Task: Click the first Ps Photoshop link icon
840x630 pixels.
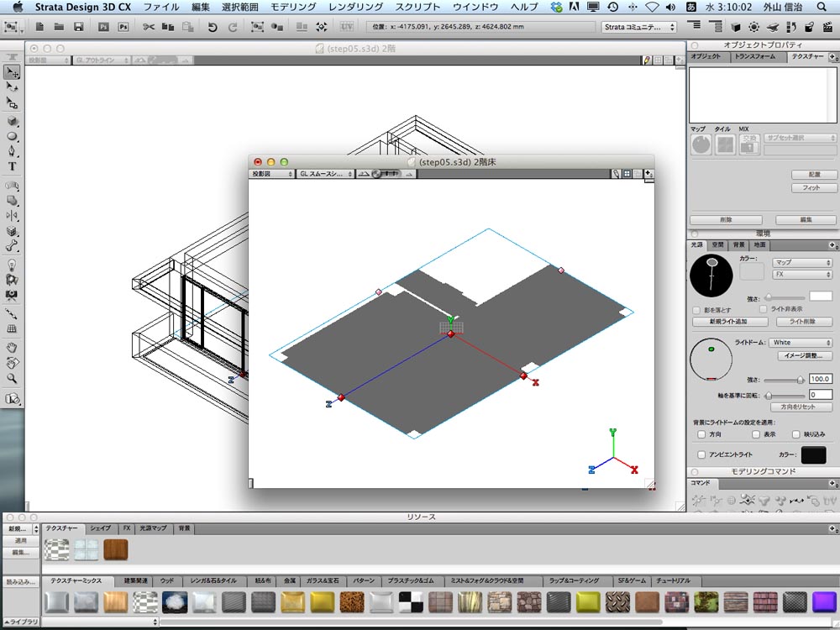Action: pos(103,26)
